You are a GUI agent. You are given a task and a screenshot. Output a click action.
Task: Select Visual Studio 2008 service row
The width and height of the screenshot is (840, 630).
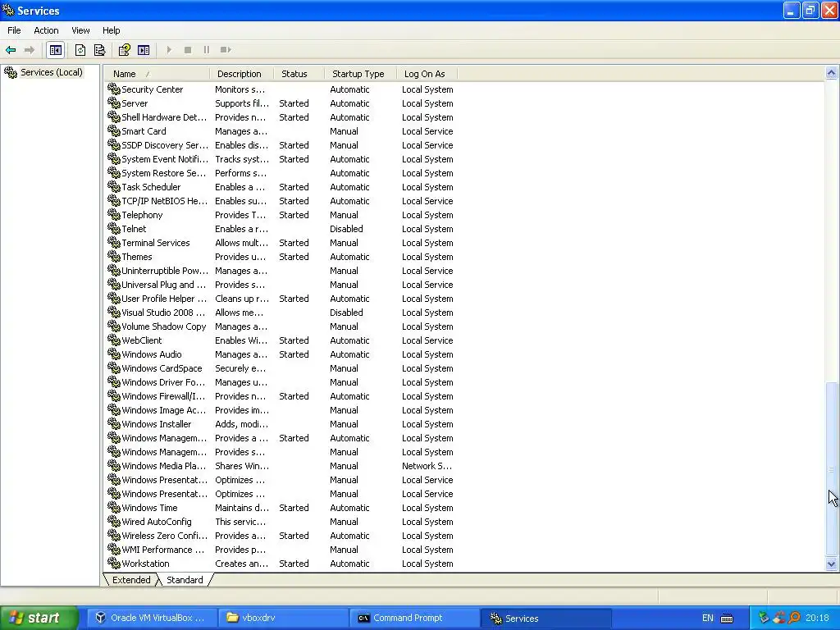click(281, 313)
